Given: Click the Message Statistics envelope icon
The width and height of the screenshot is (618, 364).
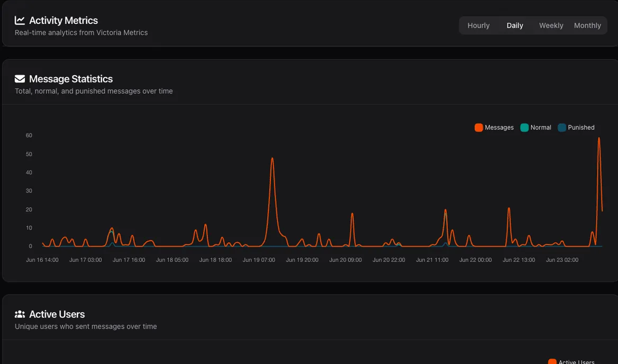Looking at the screenshot, I should pyautogui.click(x=20, y=79).
